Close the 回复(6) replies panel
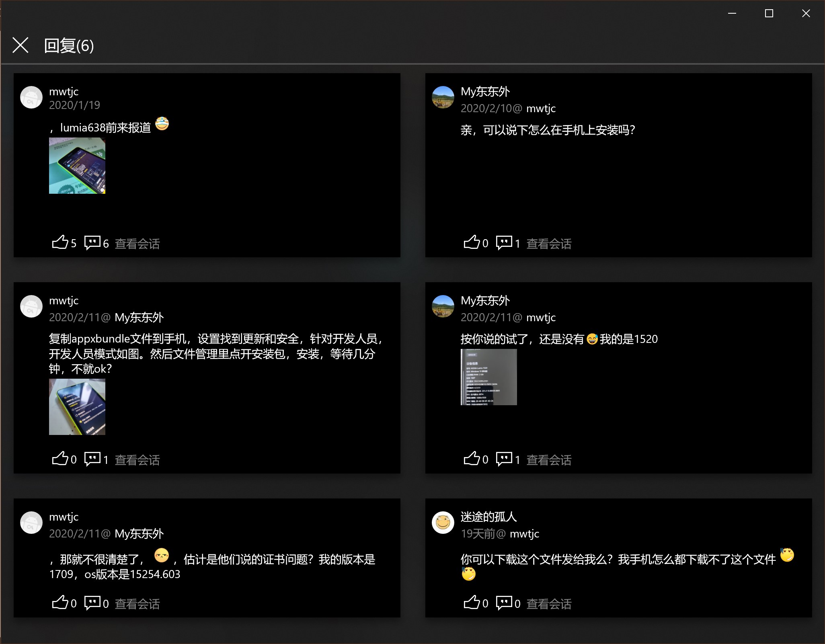Screen dimensions: 825x644 (21, 45)
